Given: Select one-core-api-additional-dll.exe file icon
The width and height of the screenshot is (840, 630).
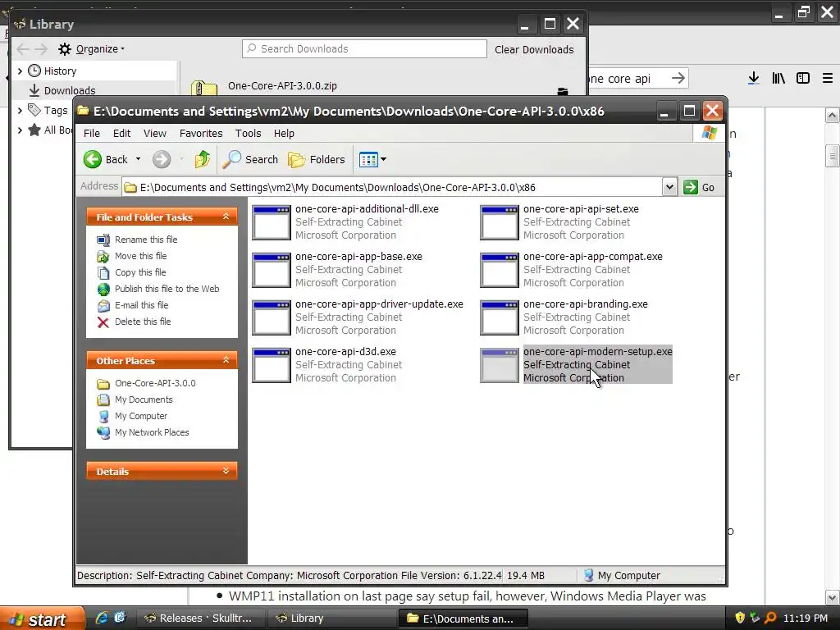Looking at the screenshot, I should point(272,222).
